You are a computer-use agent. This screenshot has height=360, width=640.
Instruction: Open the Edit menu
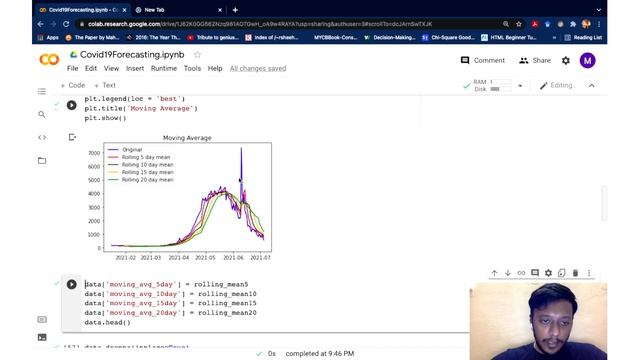(x=91, y=68)
